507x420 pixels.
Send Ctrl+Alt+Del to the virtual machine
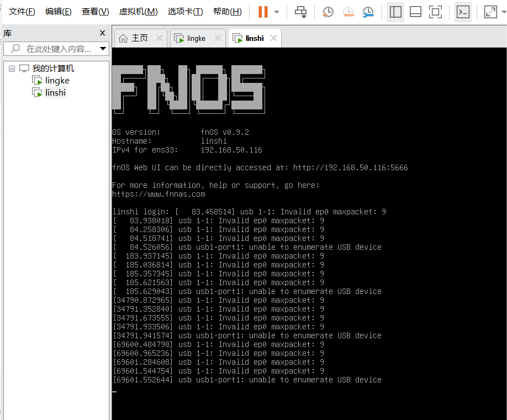tap(300, 12)
